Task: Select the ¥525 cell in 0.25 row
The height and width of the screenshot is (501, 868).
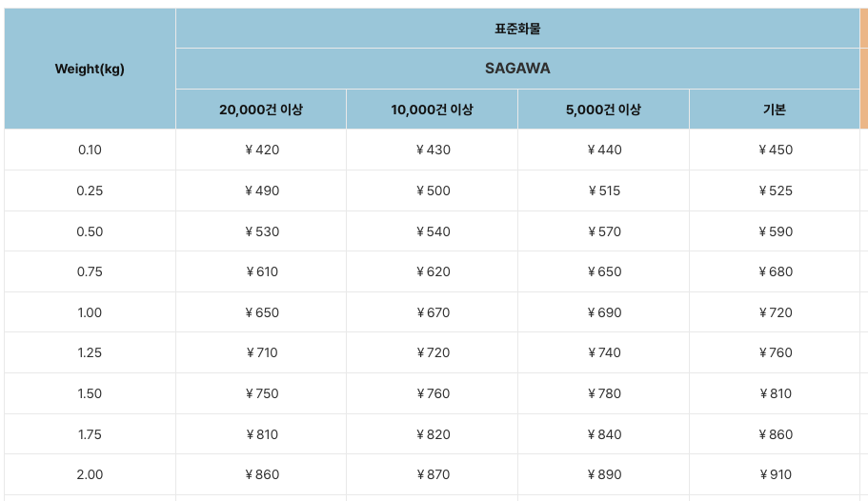Action: [x=775, y=190]
